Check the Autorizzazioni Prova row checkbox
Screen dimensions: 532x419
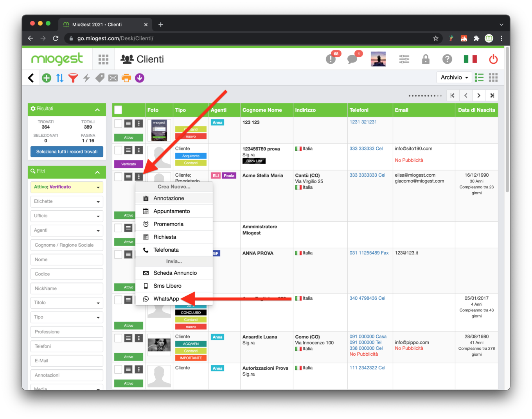point(118,369)
